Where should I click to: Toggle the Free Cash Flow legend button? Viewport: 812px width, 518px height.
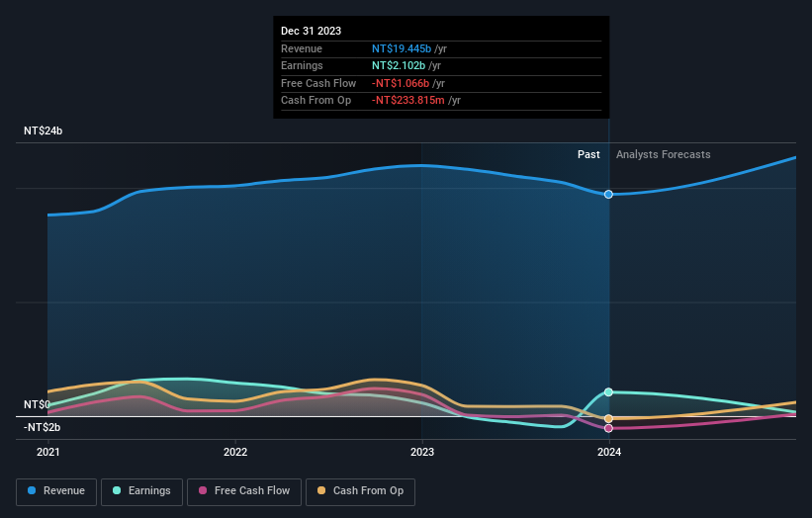coord(244,491)
